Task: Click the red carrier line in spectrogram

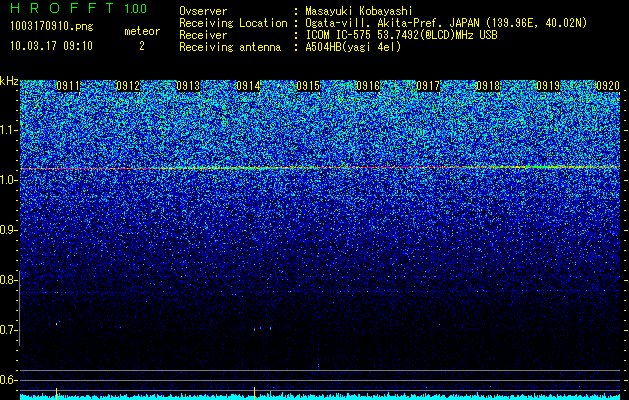Action: coord(320,168)
